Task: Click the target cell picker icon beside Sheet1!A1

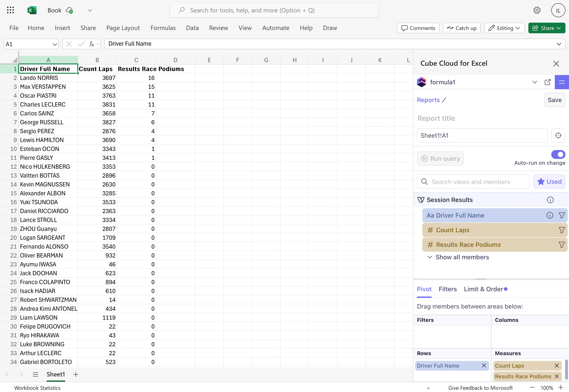Action: point(558,136)
